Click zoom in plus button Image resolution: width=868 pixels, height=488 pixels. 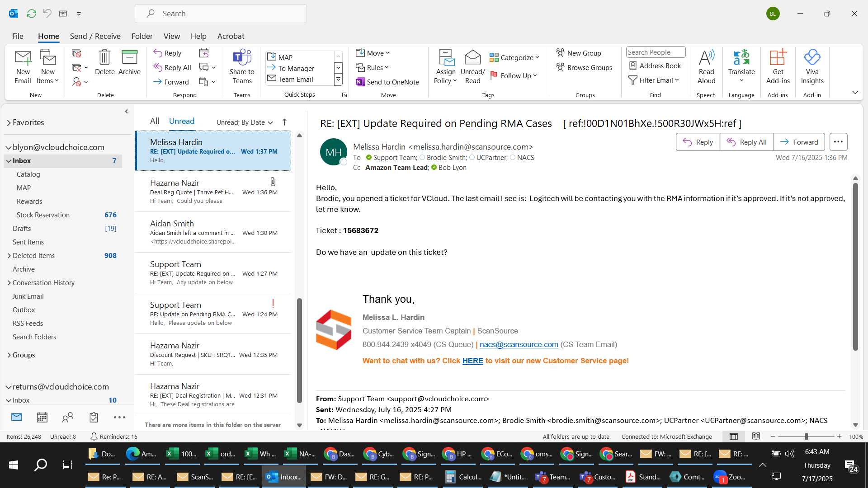coord(839,436)
